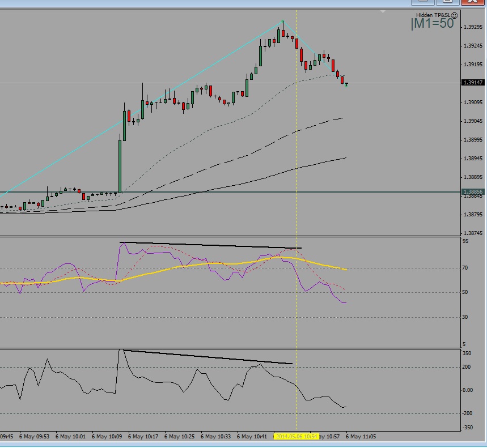Click the 'Hidden TP&SL' label
This screenshot has height=448, width=487.
pyautogui.click(x=433, y=15)
